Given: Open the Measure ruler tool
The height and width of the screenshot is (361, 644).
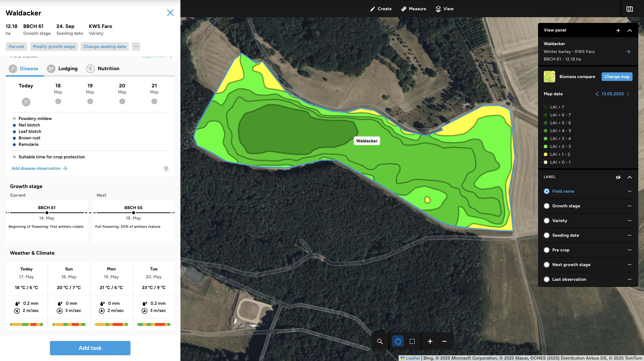Looking at the screenshot, I should [x=413, y=9].
